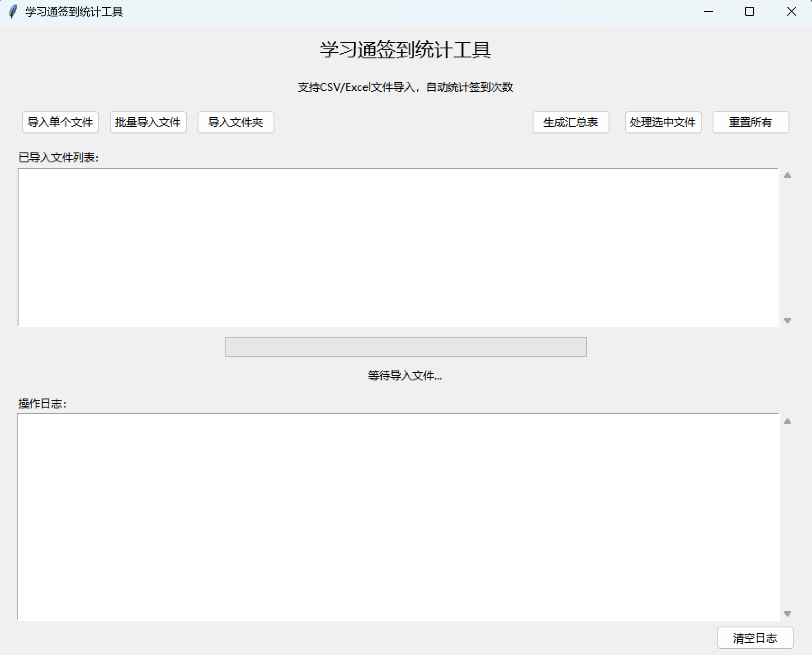Image resolution: width=812 pixels, height=655 pixels.
Task: Click inside the imported files listbox
Action: [x=398, y=247]
